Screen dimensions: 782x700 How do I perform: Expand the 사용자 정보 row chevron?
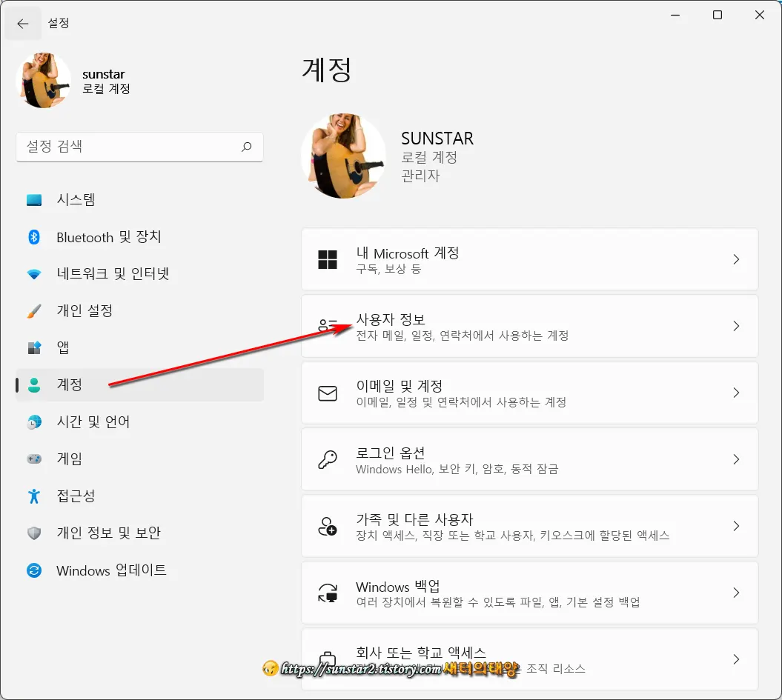coord(736,326)
